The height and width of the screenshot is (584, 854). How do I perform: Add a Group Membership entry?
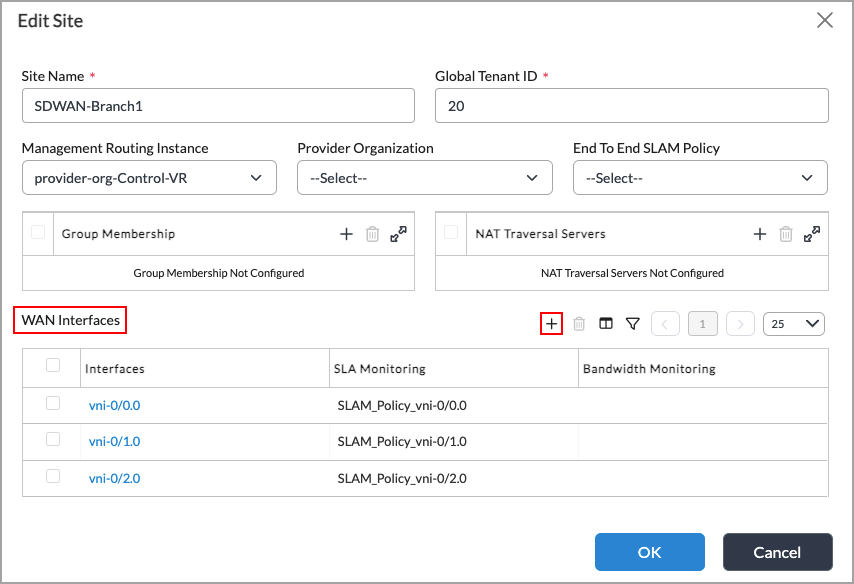346,234
